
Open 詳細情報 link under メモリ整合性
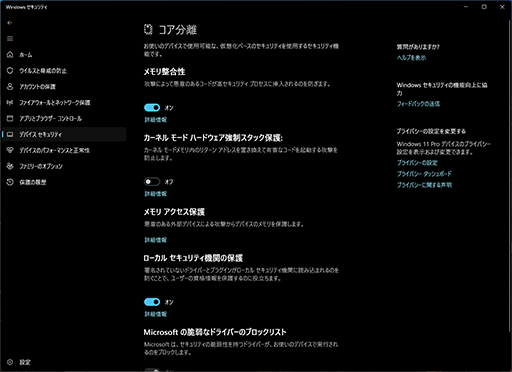click(155, 120)
